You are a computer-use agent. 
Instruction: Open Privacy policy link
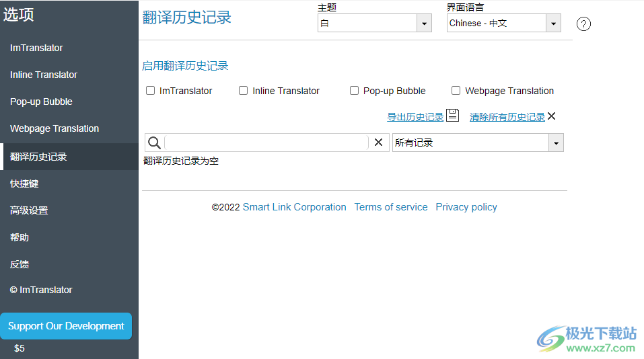coord(466,207)
